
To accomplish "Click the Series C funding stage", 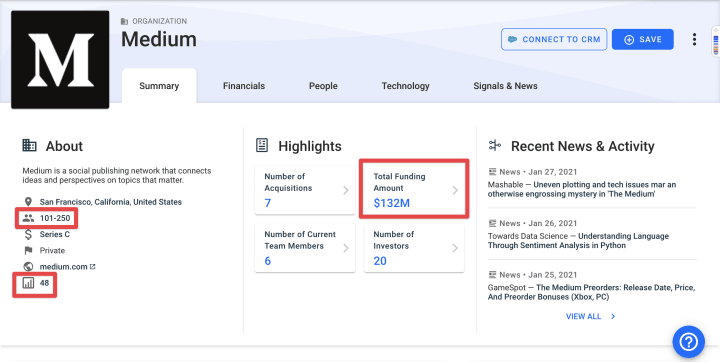I will (55, 234).
